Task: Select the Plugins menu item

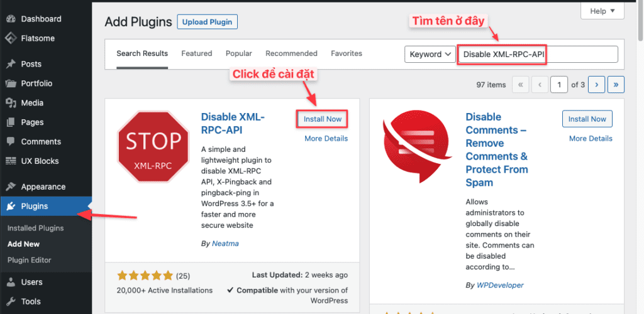Action: pos(45,206)
